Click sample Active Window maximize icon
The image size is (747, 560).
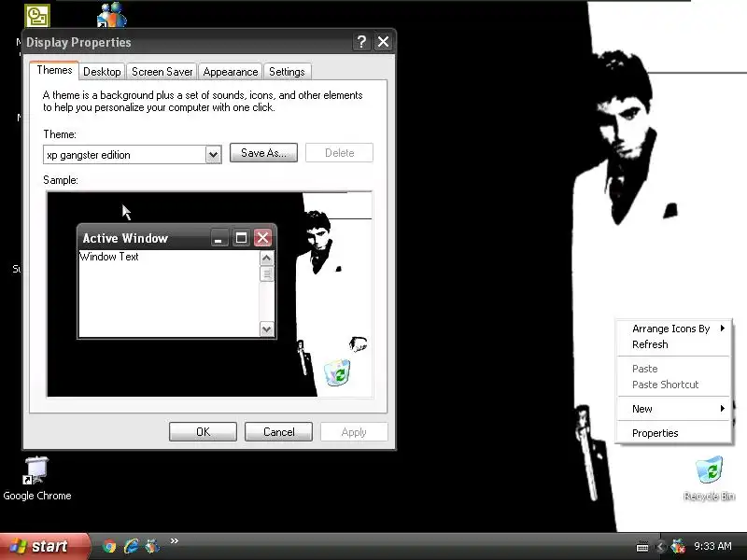tap(241, 238)
